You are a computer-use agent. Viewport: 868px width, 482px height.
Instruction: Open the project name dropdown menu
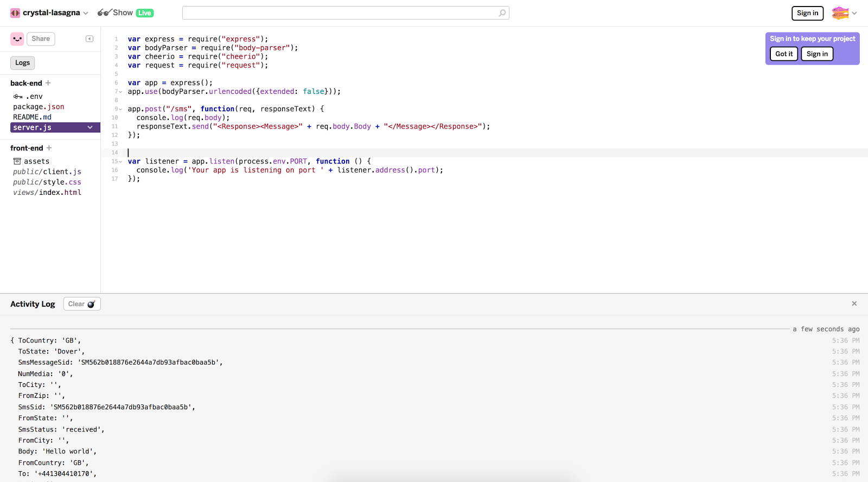point(86,13)
